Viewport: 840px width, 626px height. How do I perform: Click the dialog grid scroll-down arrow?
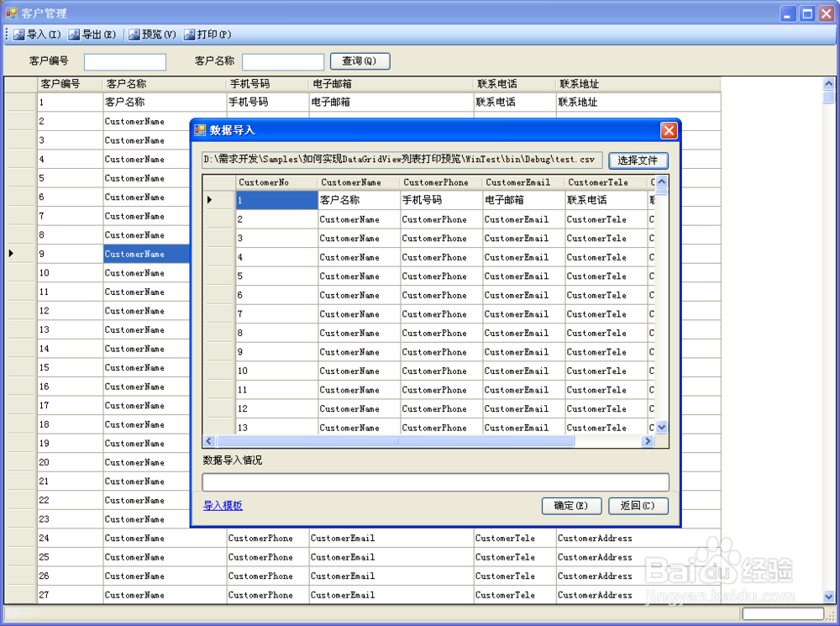tap(662, 428)
